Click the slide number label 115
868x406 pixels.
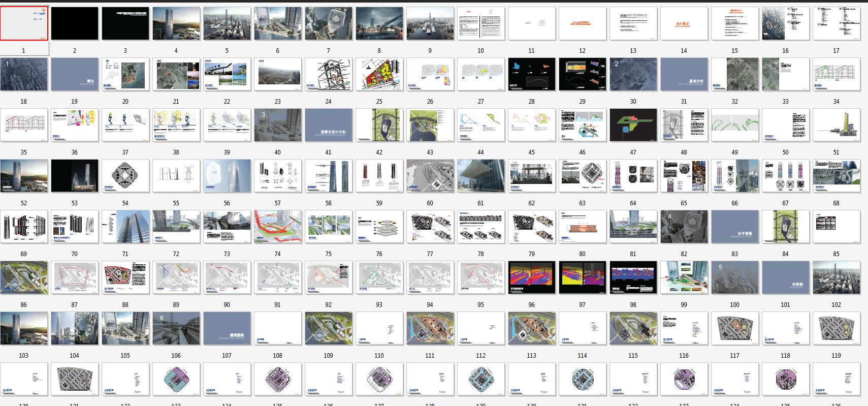point(633,355)
